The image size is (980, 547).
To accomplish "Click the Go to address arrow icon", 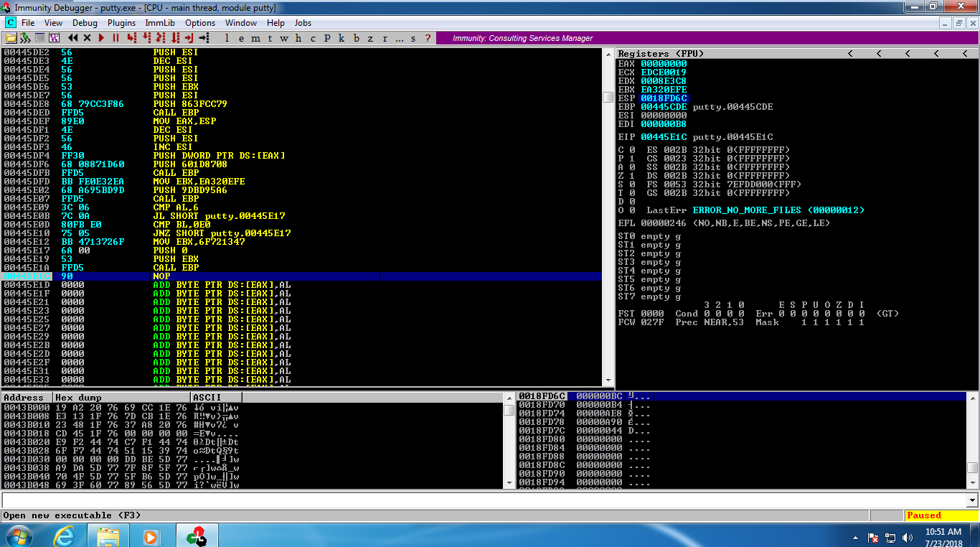I will point(204,38).
